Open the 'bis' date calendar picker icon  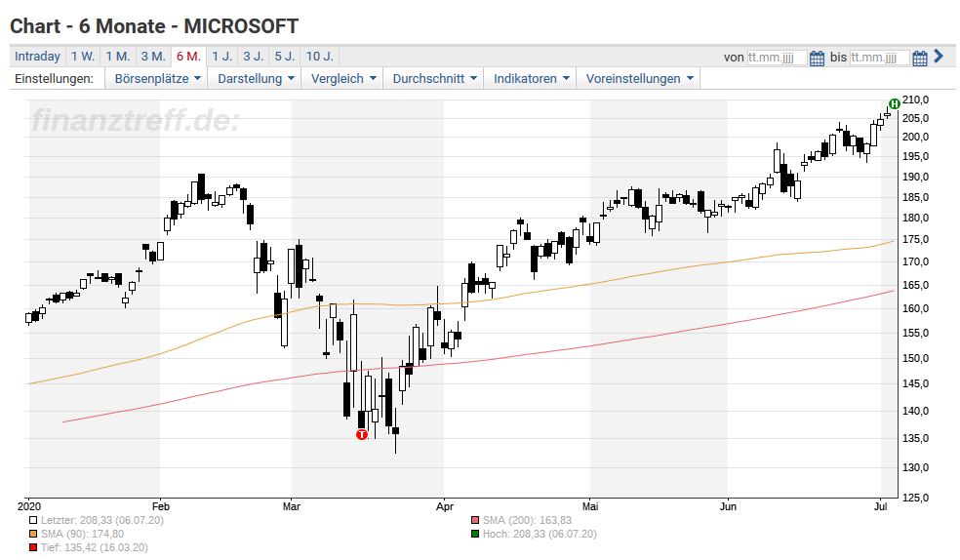point(920,59)
